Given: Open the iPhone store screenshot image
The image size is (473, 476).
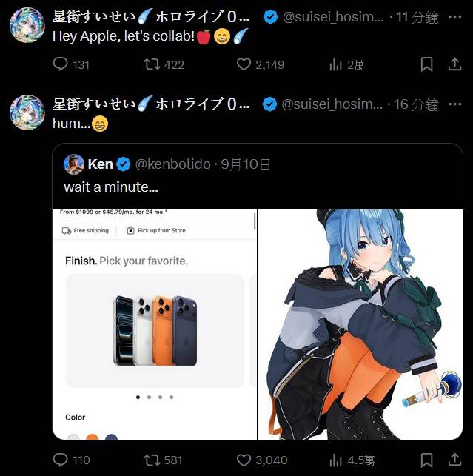Looking at the screenshot, I should (155, 324).
